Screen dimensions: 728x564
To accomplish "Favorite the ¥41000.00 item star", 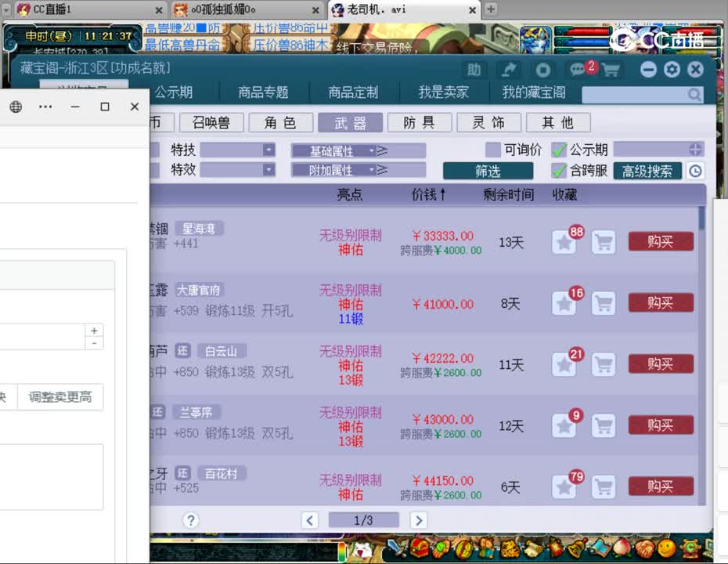I will point(564,303).
